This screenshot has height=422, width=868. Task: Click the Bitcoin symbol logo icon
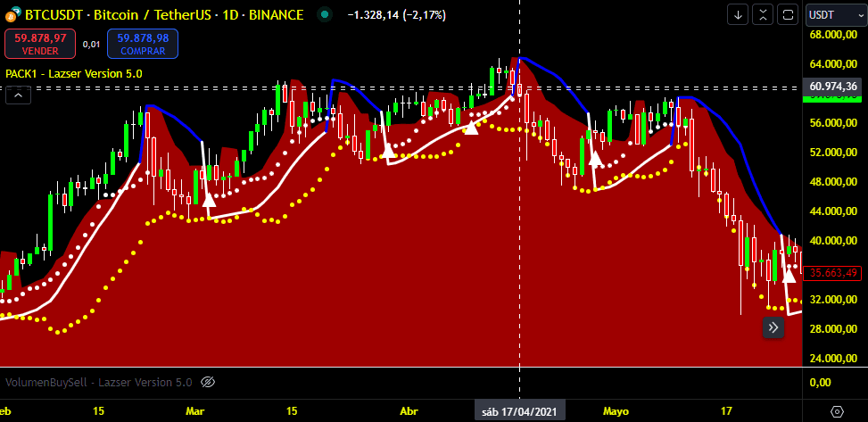click(x=12, y=15)
